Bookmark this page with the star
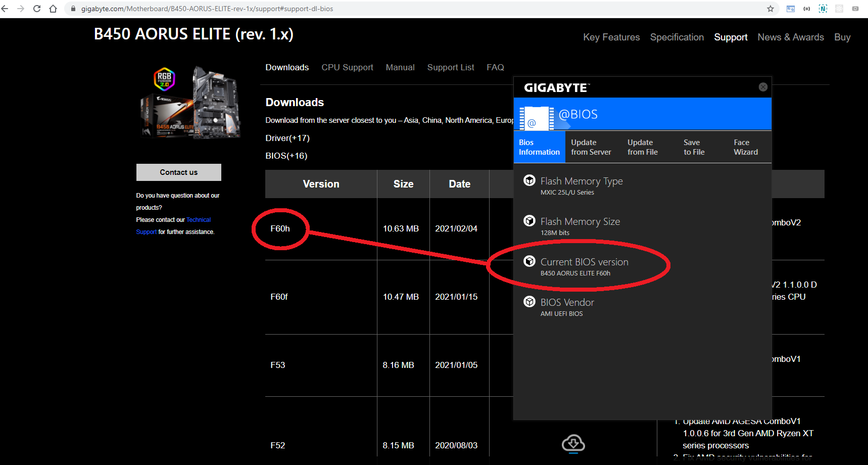The image size is (868, 465). (770, 9)
